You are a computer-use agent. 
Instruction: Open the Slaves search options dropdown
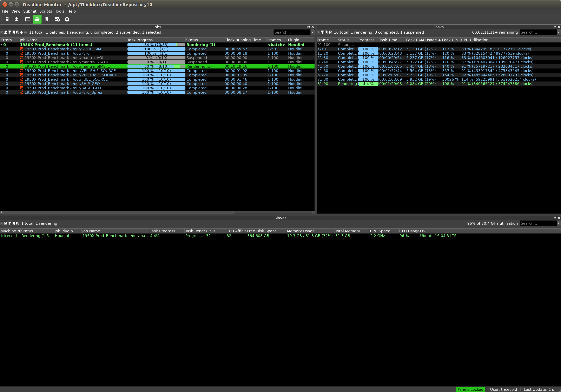click(559, 223)
